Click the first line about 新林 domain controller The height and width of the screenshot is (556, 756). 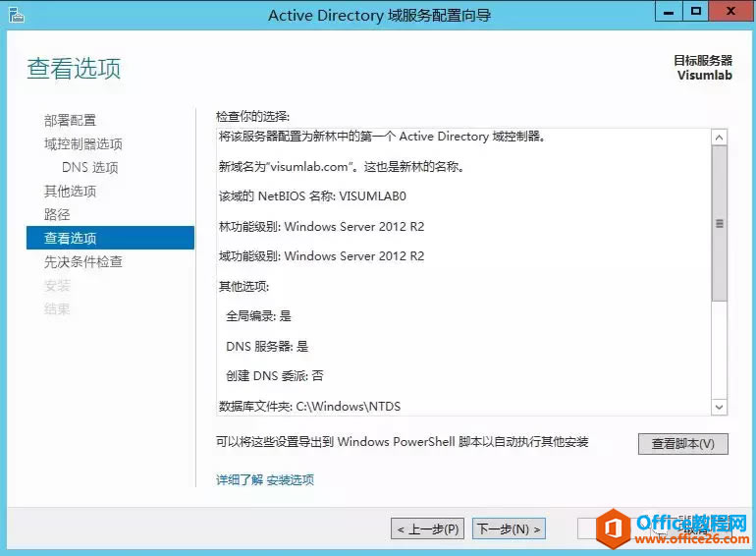tap(382, 137)
